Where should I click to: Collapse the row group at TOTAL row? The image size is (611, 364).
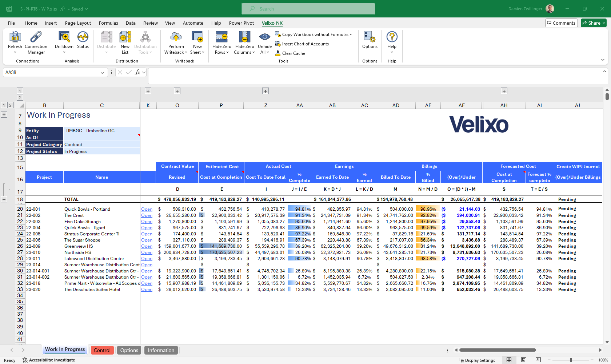click(4, 199)
